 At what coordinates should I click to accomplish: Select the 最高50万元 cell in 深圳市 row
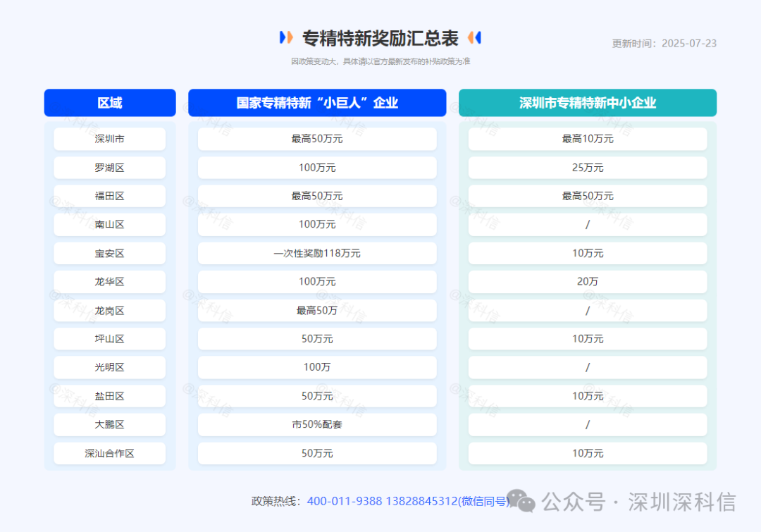pos(317,139)
